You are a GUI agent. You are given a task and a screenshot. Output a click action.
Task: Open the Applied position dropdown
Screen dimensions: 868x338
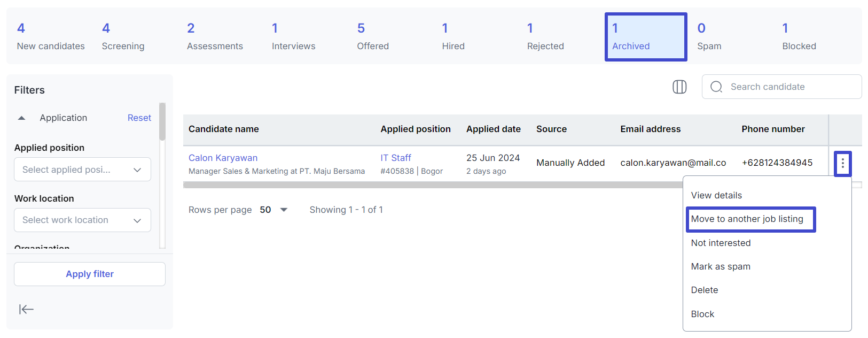point(82,170)
